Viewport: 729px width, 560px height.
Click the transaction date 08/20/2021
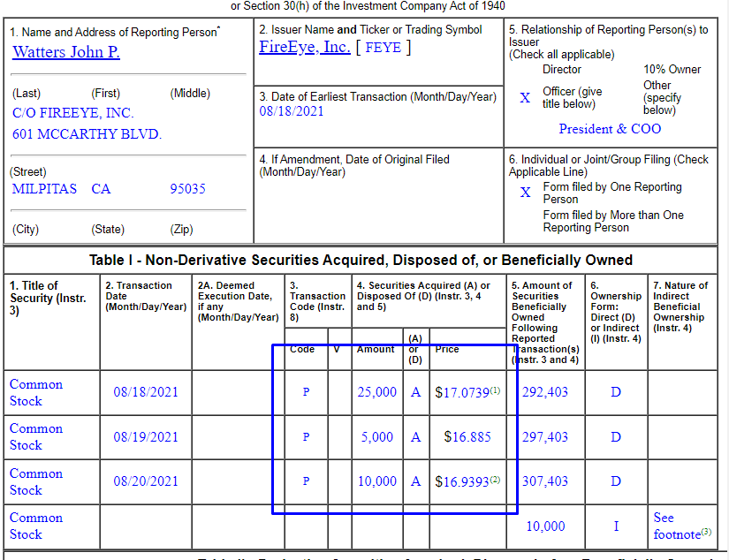pos(146,481)
